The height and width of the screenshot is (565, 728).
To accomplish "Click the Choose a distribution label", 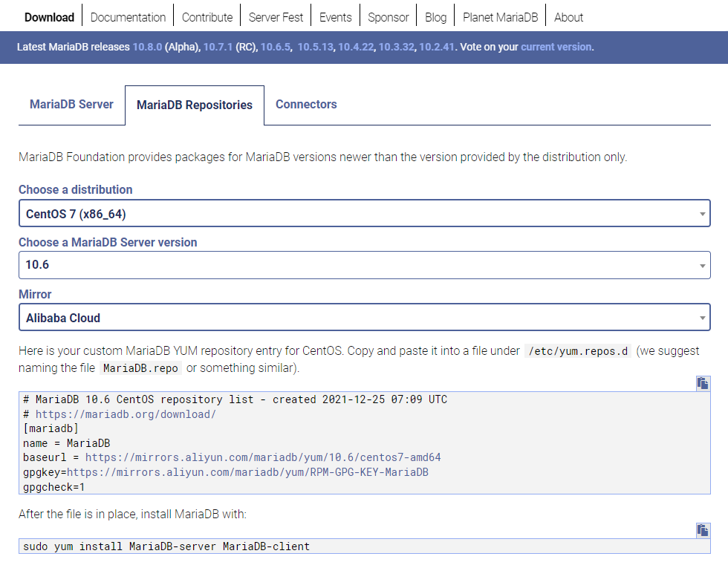I will pyautogui.click(x=76, y=190).
